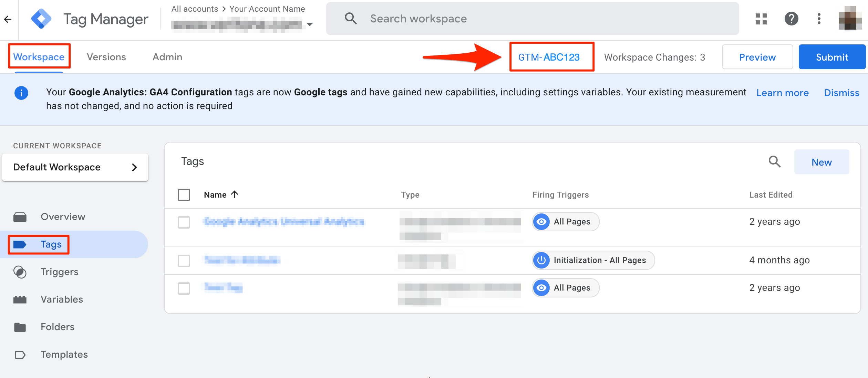Open Triggers in the sidebar
Image resolution: width=868 pixels, height=378 pixels.
click(59, 272)
